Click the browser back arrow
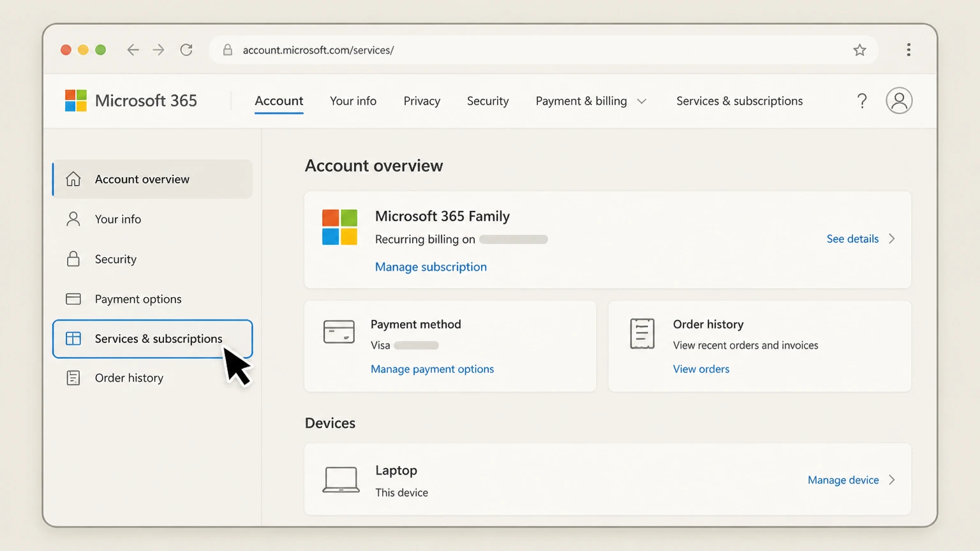 coord(133,50)
